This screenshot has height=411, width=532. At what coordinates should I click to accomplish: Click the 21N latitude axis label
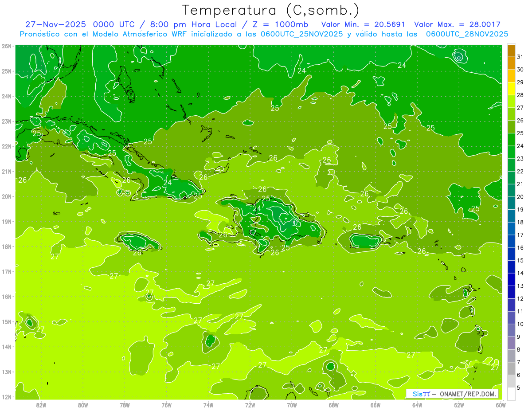click(x=7, y=172)
